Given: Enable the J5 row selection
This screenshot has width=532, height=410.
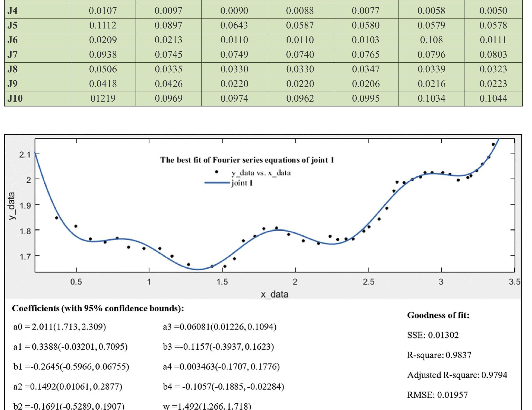Looking at the screenshot, I should 13,25.
